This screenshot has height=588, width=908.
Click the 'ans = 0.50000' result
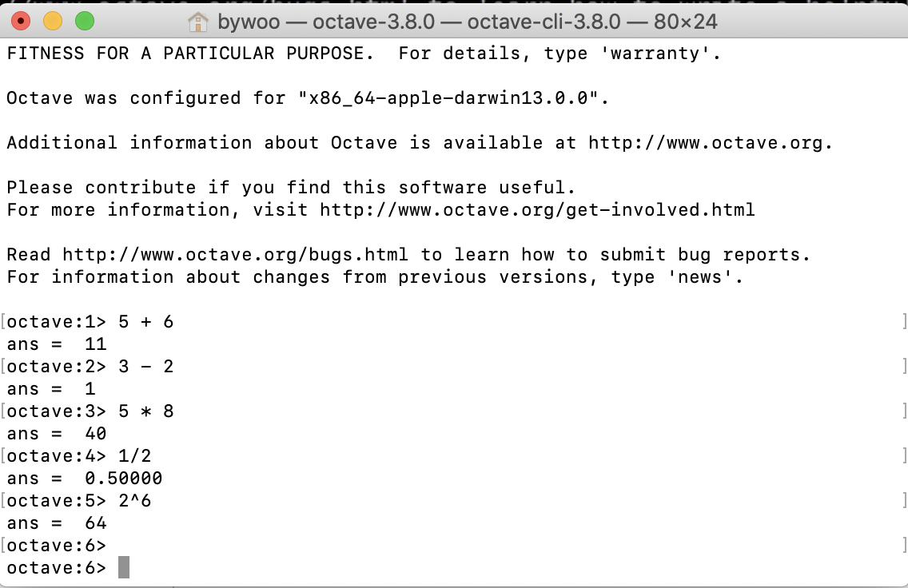tap(84, 478)
